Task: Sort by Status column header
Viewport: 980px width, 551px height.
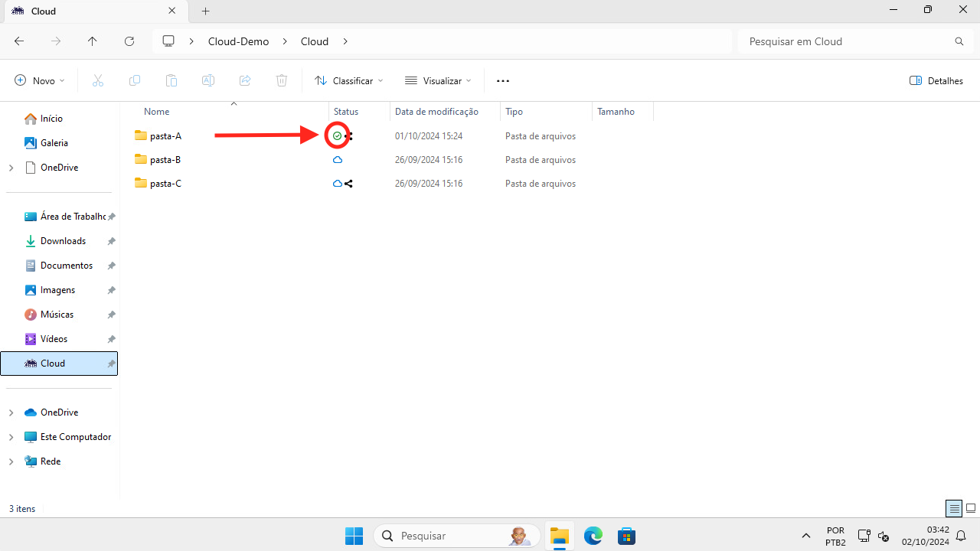Action: click(x=346, y=112)
